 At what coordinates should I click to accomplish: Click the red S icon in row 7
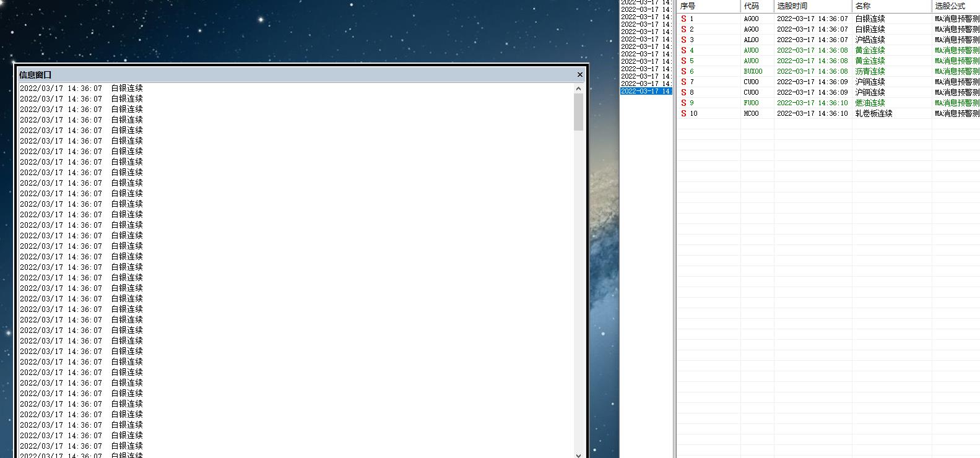click(x=683, y=82)
